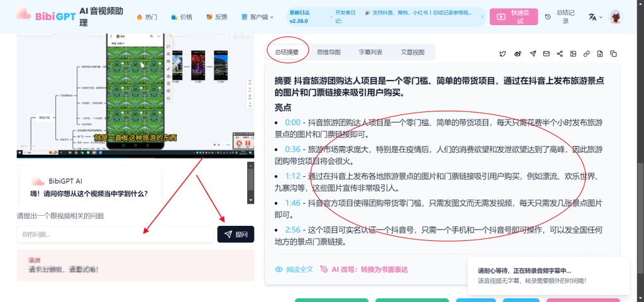Switch to the 思维导图 tab
The image size is (644, 302).
coord(328,52)
